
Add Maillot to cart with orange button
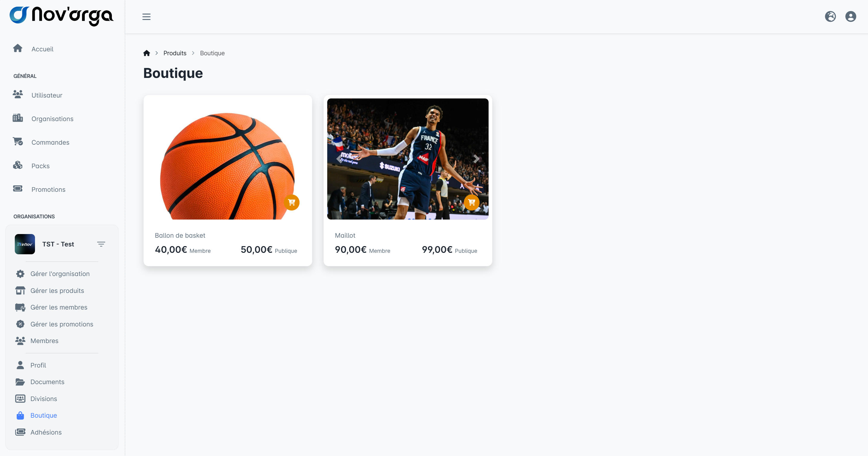click(471, 202)
